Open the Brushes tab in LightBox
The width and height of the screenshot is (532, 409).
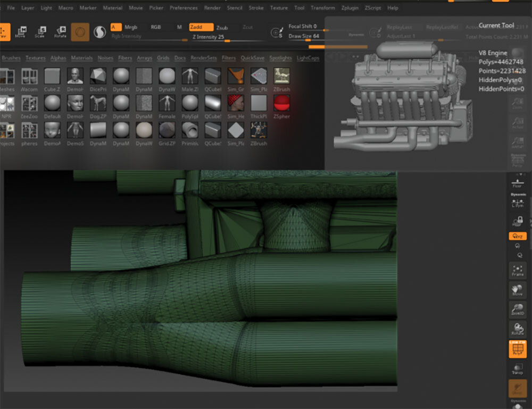click(x=11, y=58)
